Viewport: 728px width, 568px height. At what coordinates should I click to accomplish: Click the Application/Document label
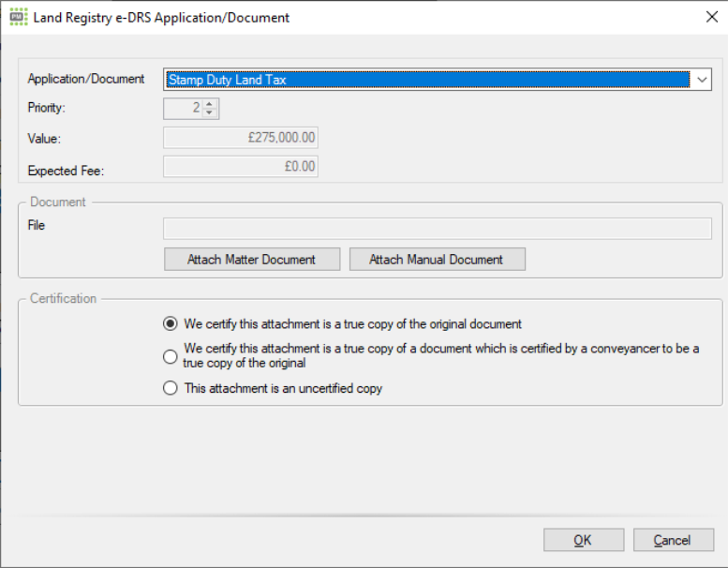[x=86, y=79]
